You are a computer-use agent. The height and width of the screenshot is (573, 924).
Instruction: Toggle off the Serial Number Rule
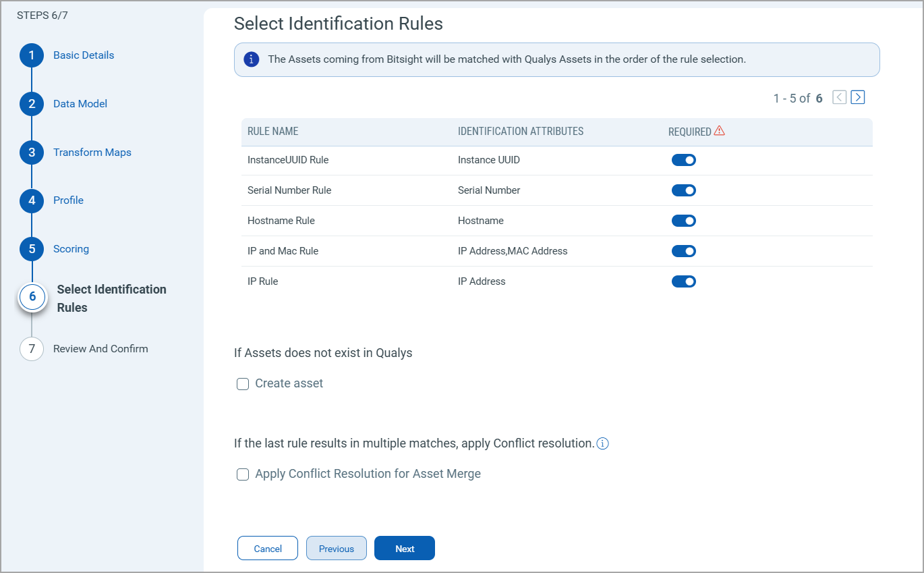683,190
